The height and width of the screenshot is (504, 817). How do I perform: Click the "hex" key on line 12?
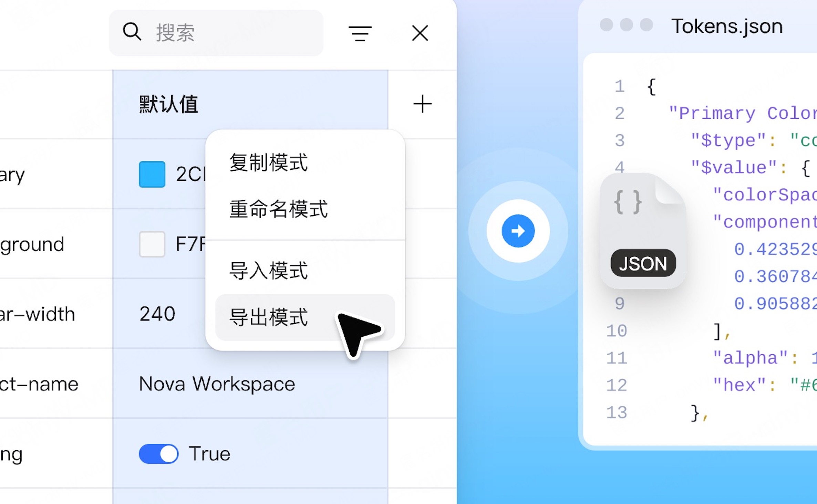click(739, 385)
